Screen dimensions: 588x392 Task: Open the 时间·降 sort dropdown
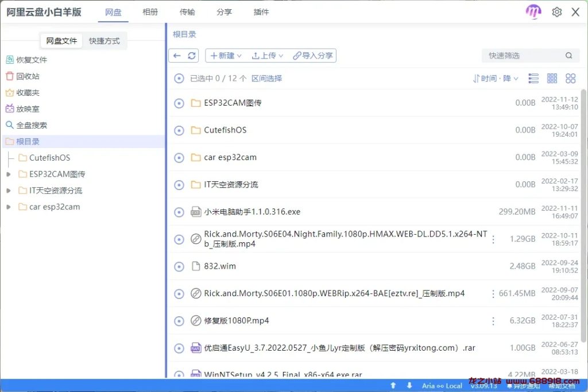[496, 78]
